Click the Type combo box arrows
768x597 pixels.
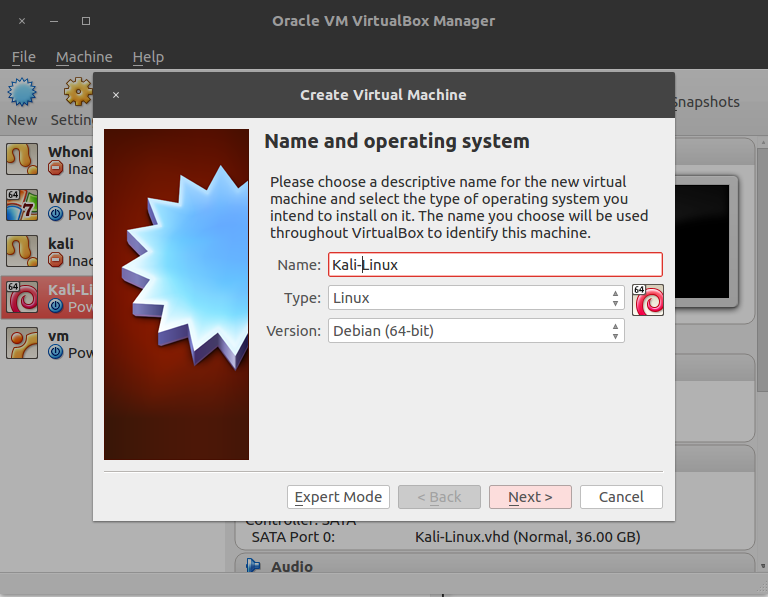(615, 298)
